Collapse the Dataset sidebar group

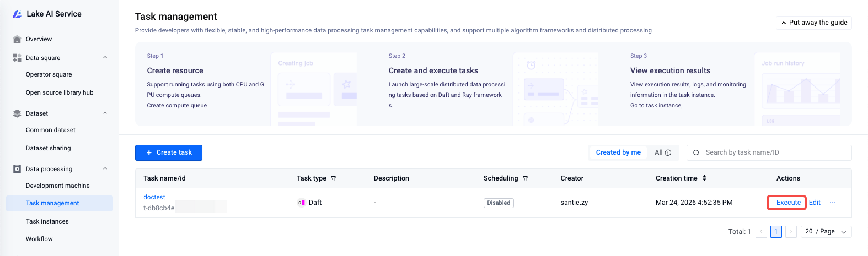click(105, 113)
